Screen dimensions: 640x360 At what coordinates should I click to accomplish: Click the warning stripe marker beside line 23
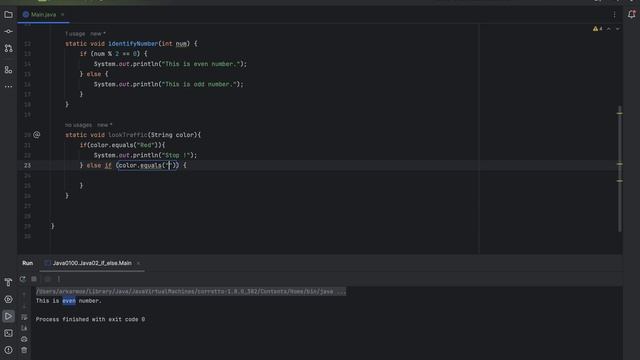pos(620,164)
